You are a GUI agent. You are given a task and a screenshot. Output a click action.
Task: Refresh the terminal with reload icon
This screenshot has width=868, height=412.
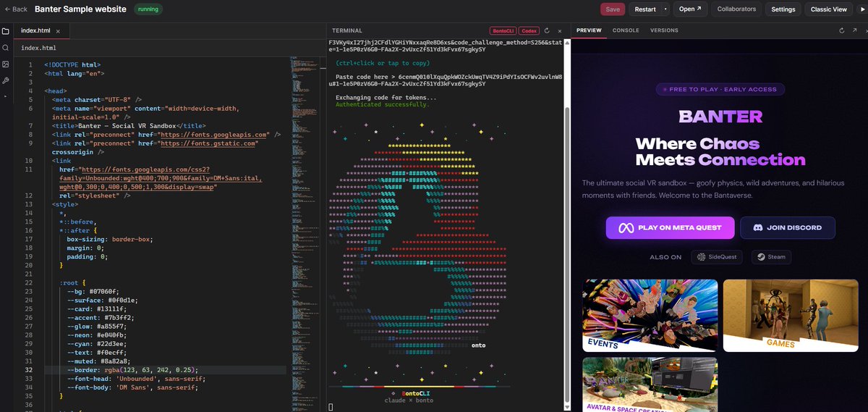coord(547,31)
